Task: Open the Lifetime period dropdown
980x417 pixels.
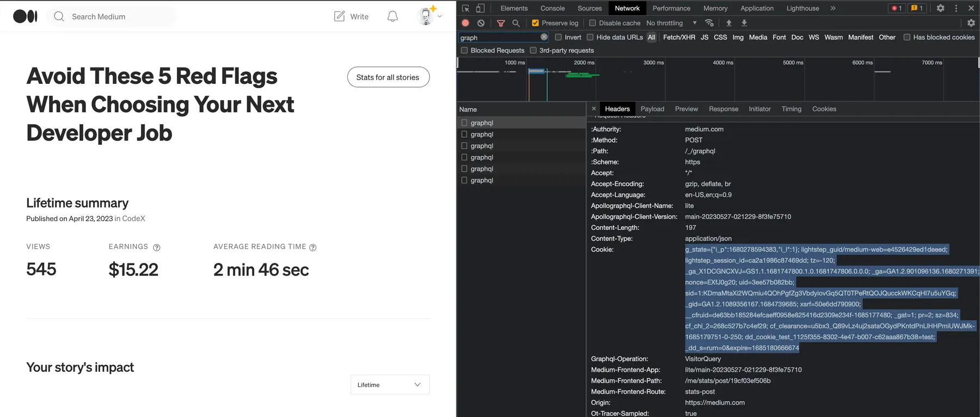Action: (390, 384)
